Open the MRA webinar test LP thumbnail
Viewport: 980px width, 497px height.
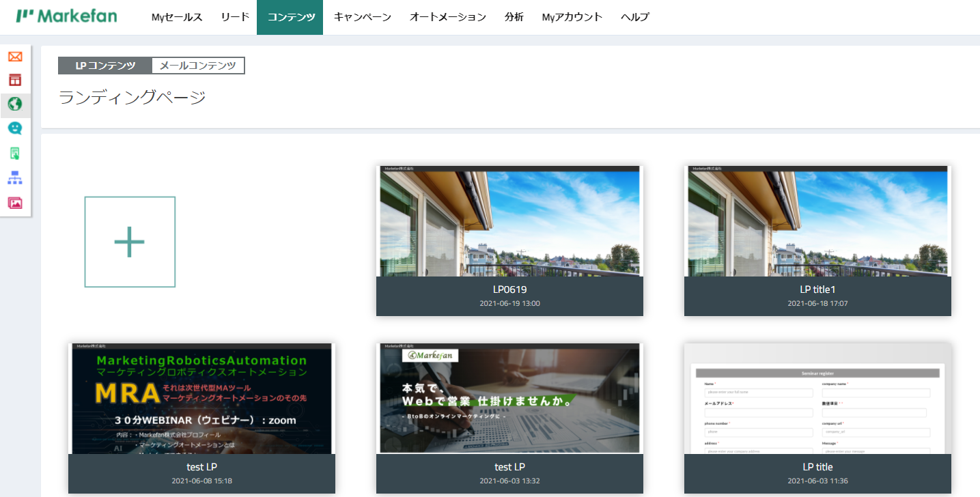[x=201, y=399]
